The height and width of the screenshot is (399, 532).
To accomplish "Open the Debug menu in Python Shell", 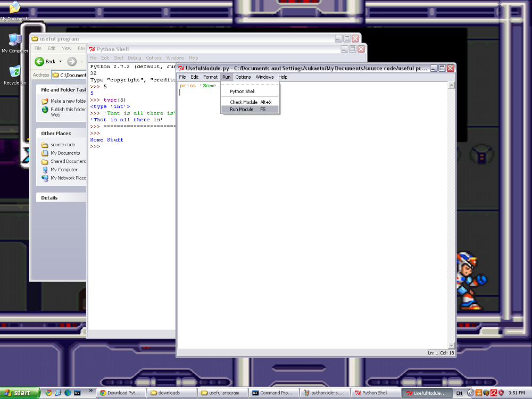I will pyautogui.click(x=135, y=58).
